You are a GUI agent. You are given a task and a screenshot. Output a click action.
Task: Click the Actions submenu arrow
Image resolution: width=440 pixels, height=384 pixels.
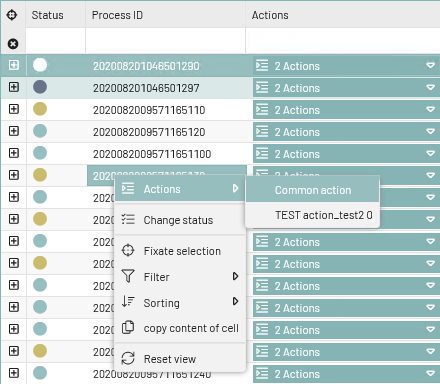point(235,188)
